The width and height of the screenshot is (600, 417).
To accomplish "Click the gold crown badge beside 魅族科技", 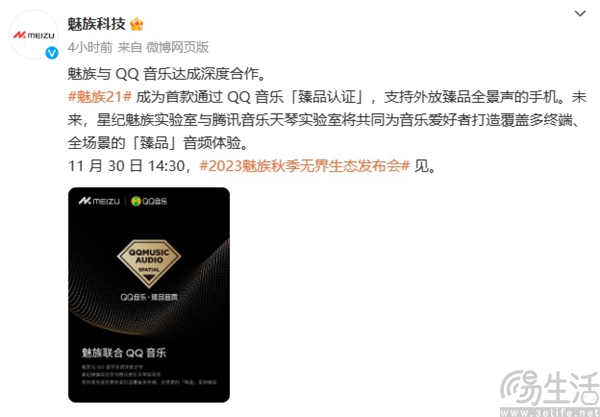I will [x=137, y=24].
